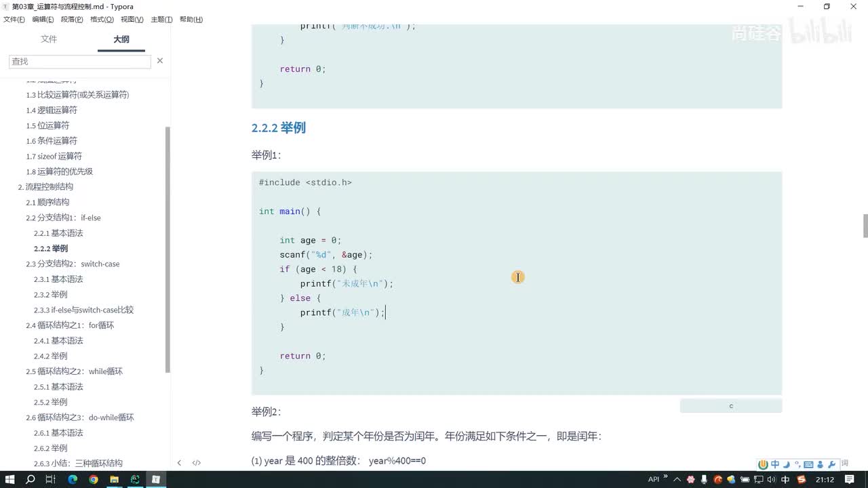Open the 段落(P) menu
Screen dimensions: 868x488
click(73, 20)
